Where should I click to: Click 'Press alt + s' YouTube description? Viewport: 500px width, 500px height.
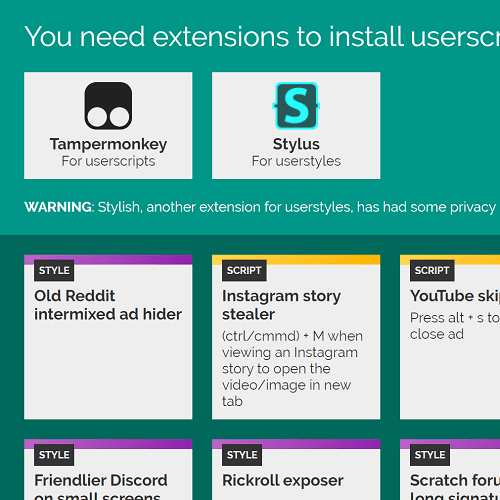pyautogui.click(x=455, y=326)
